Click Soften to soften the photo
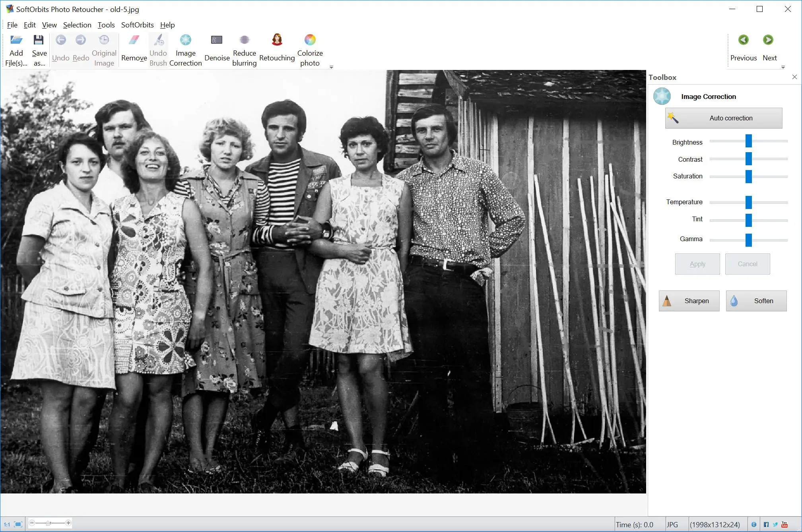This screenshot has width=802, height=532. [x=755, y=300]
